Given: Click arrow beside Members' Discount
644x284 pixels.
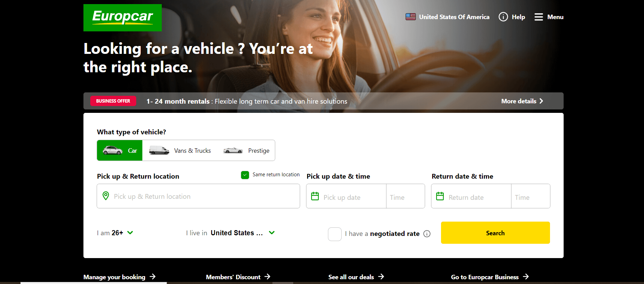Looking at the screenshot, I should tap(267, 276).
